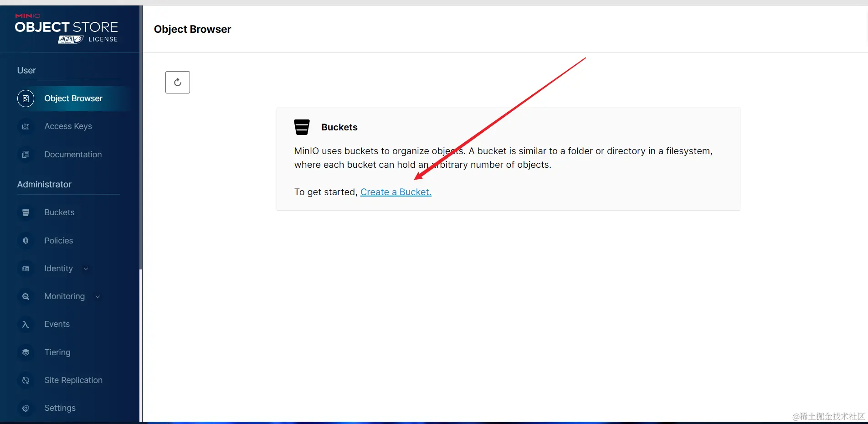Click the Monitoring menu label
The height and width of the screenshot is (424, 868).
click(65, 296)
